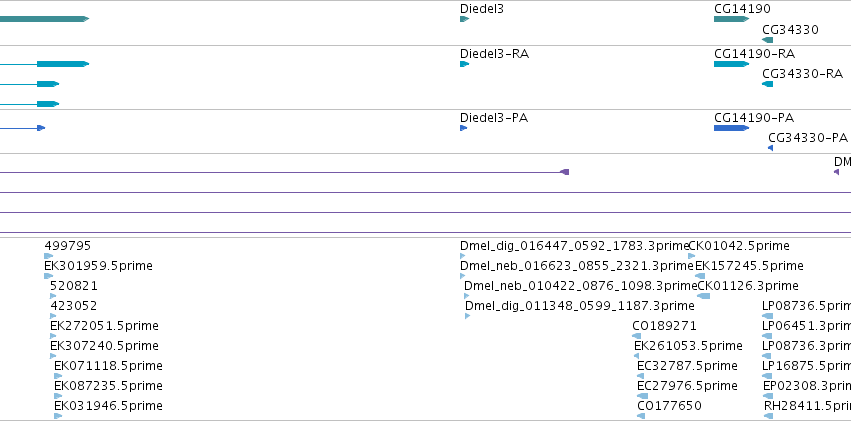
Task: Select EST feature 499795
Action: click(68, 246)
